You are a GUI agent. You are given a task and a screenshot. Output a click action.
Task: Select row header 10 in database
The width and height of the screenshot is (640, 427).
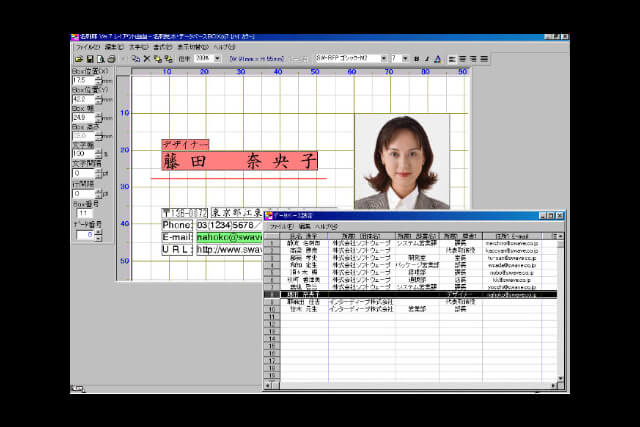click(272, 309)
